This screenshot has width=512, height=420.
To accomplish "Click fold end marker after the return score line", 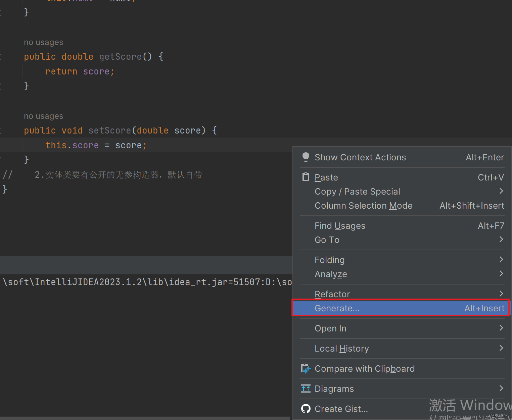I will coord(1,86).
